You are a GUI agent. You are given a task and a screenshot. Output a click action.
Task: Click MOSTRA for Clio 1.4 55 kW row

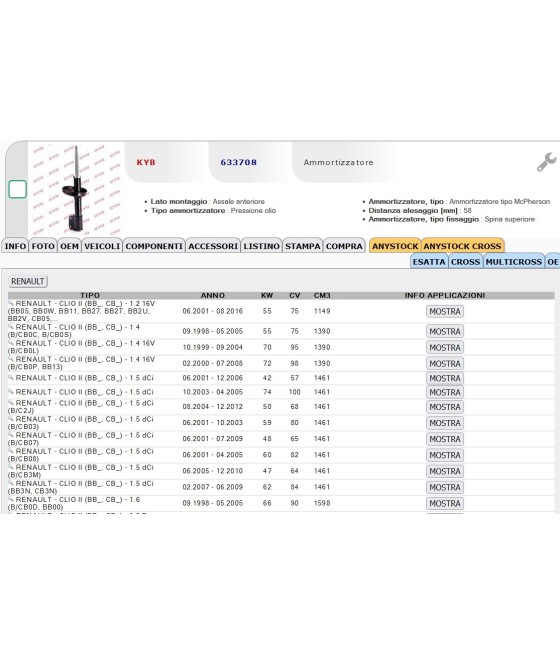[x=445, y=331]
